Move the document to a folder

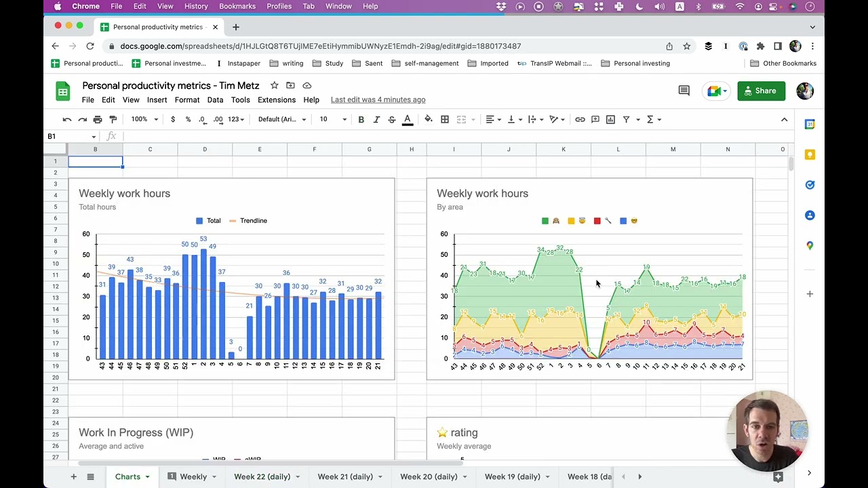point(290,85)
